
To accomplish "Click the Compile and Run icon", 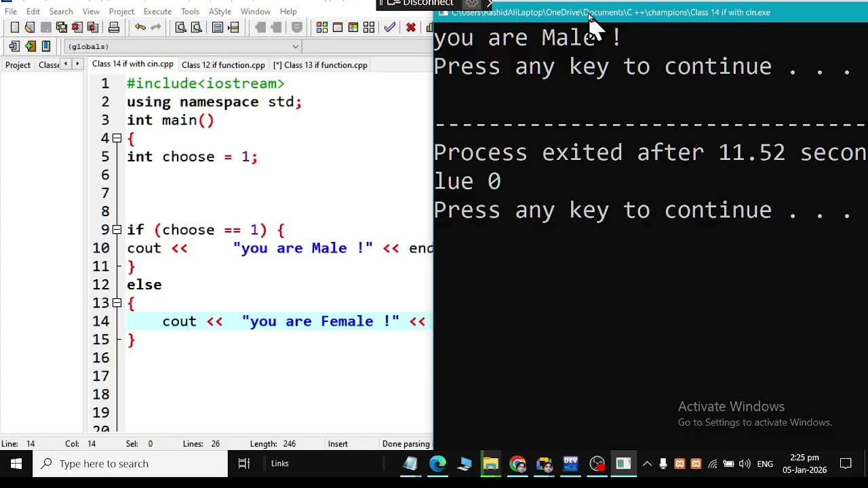I will [353, 27].
